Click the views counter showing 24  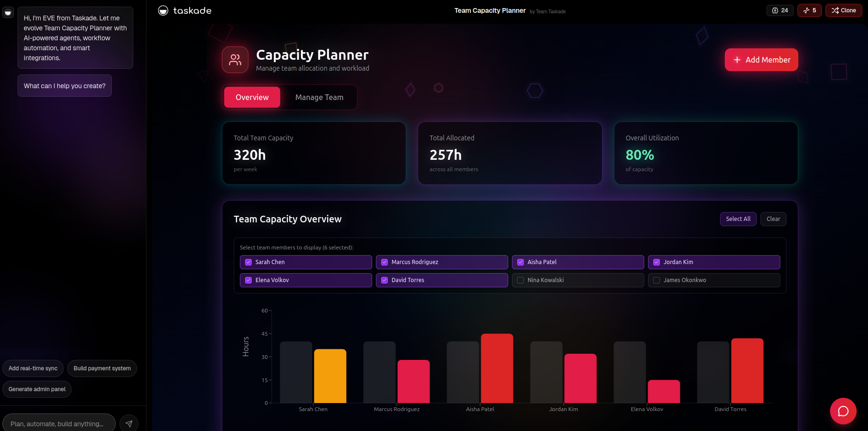click(x=780, y=10)
